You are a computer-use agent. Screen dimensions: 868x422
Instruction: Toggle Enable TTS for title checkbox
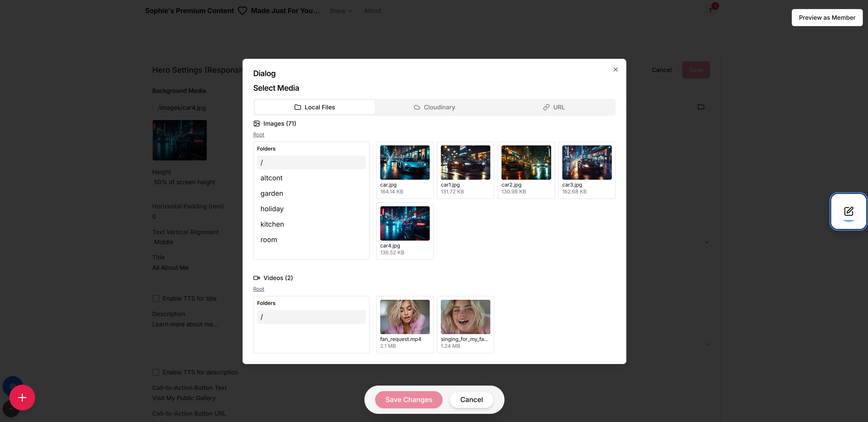coord(156,298)
